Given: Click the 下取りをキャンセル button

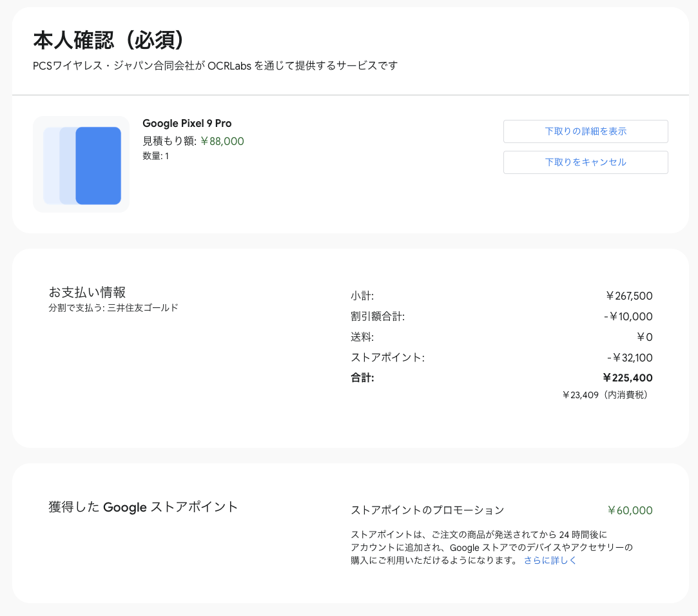Looking at the screenshot, I should pos(585,162).
